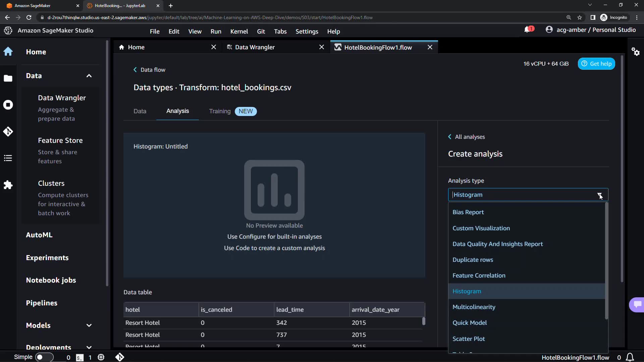Click the Get help button

coord(596,64)
